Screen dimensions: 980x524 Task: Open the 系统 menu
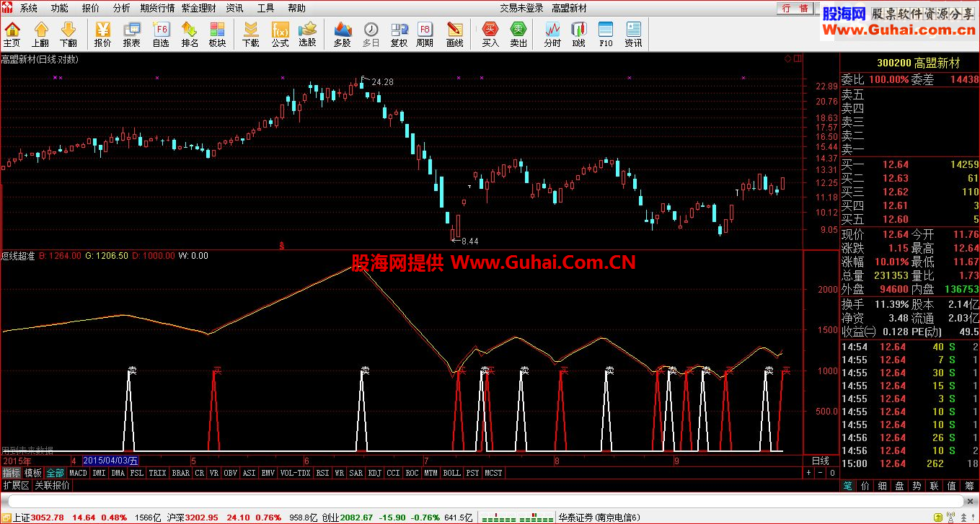29,8
